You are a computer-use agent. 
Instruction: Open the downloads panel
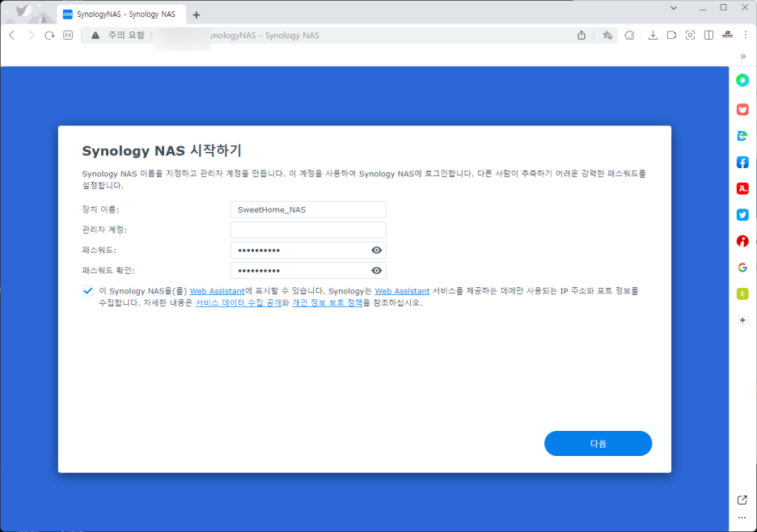pos(653,36)
